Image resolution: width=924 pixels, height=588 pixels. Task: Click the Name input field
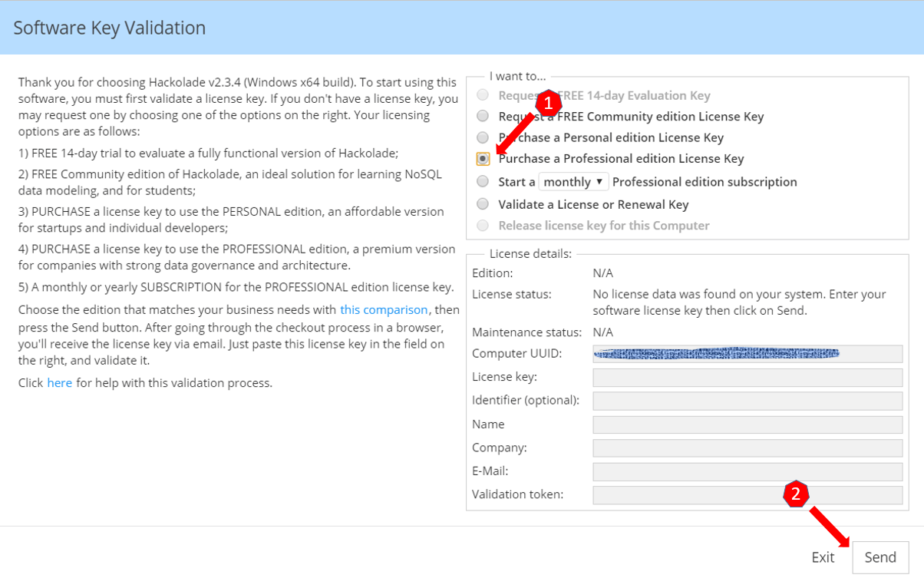coord(747,424)
